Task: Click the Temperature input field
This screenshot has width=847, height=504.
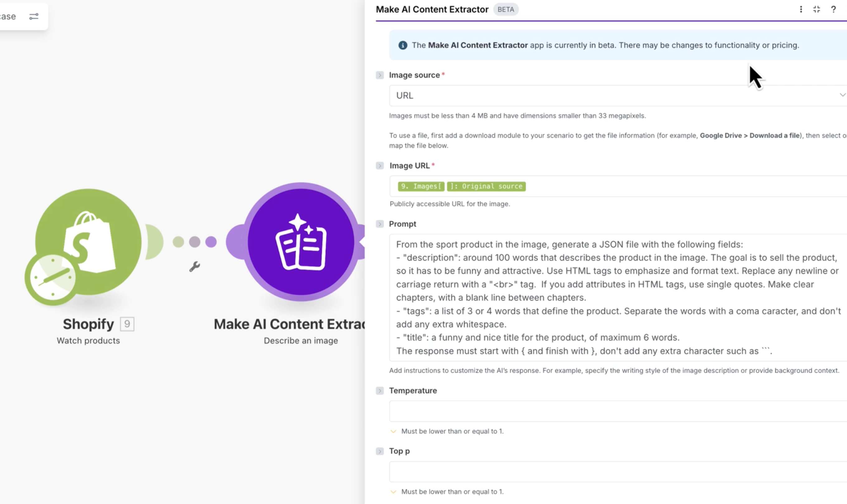Action: (x=618, y=411)
